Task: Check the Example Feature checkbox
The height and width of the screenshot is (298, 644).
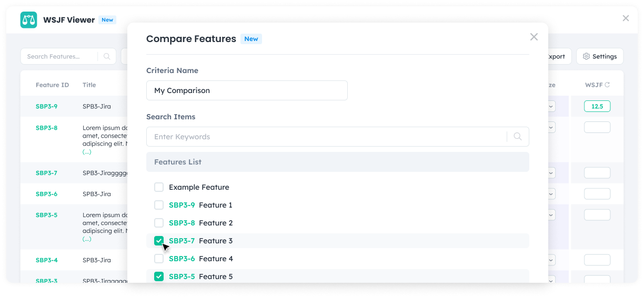Action: pos(159,187)
